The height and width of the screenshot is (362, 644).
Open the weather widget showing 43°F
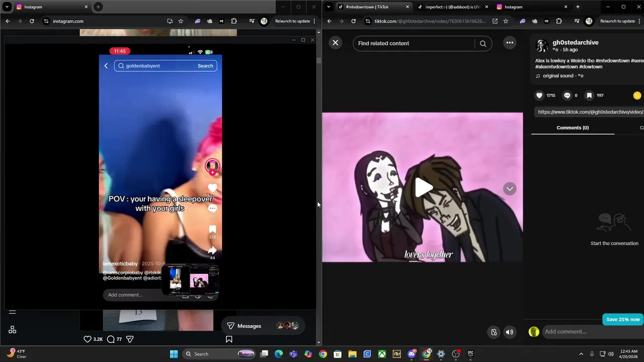[16, 354]
